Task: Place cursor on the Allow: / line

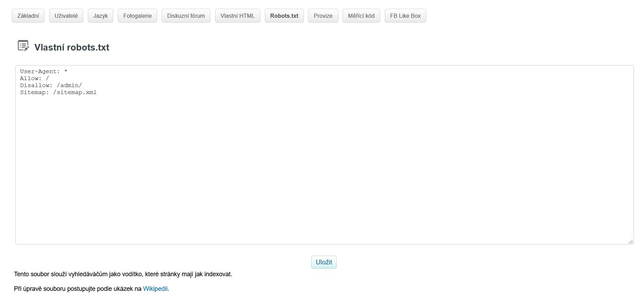Action: pyautogui.click(x=34, y=78)
